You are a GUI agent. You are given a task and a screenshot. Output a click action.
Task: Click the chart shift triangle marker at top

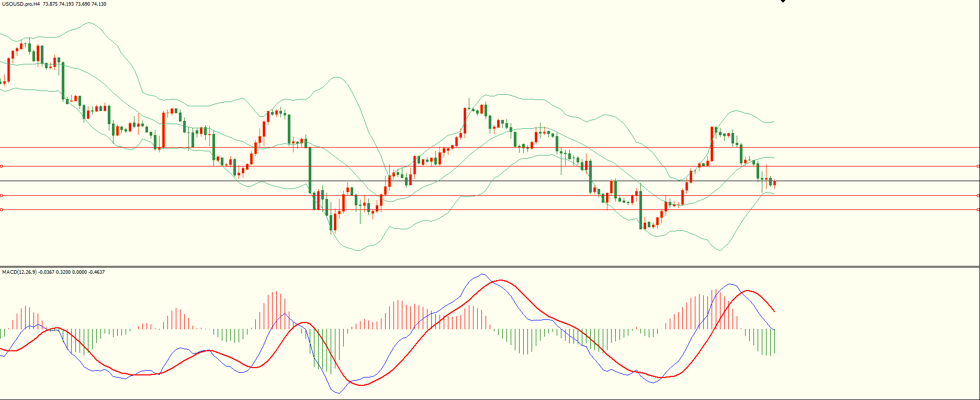click(x=783, y=1)
